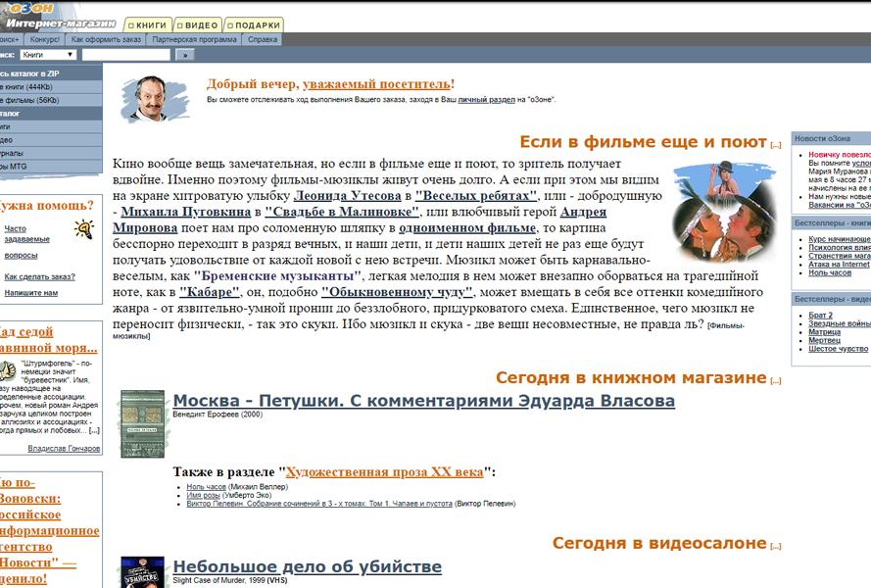Open the одноименном фильме link
This screenshot has height=588, width=871.
467,228
